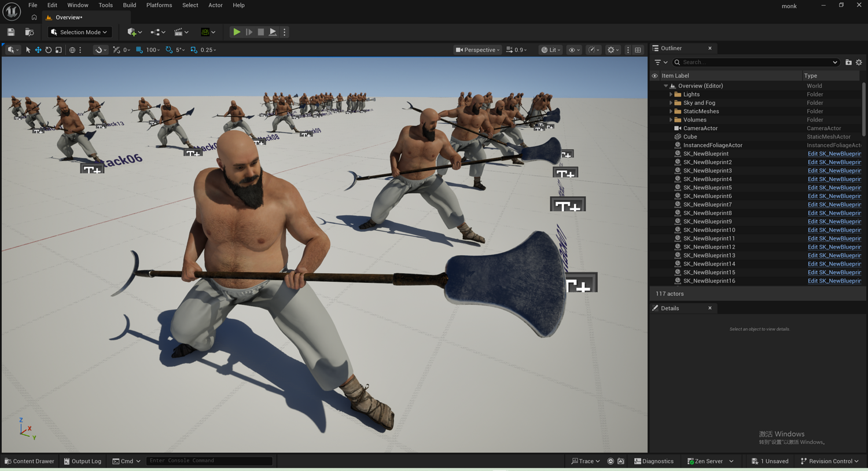Open the File menu

point(33,5)
